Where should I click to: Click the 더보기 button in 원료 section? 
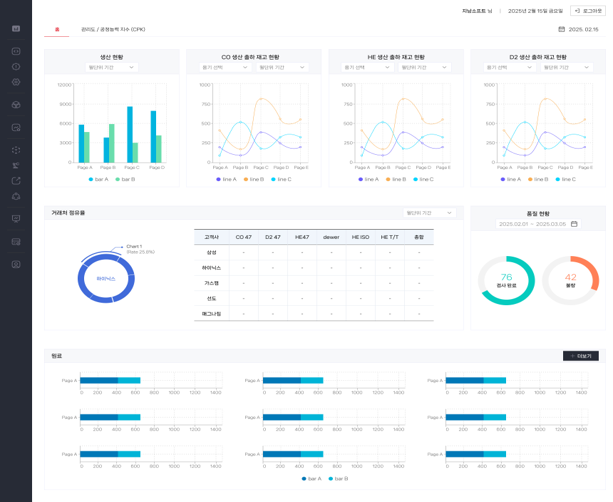pyautogui.click(x=580, y=356)
